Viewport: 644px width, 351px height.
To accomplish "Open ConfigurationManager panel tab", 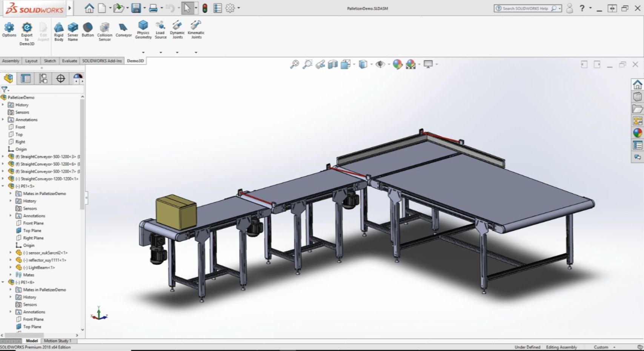I will point(43,78).
